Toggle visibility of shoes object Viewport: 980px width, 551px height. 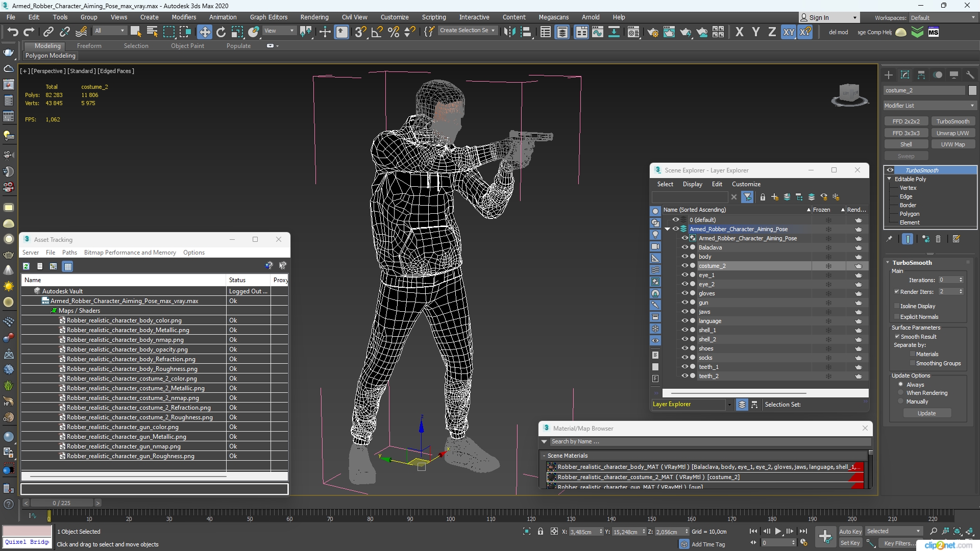685,348
